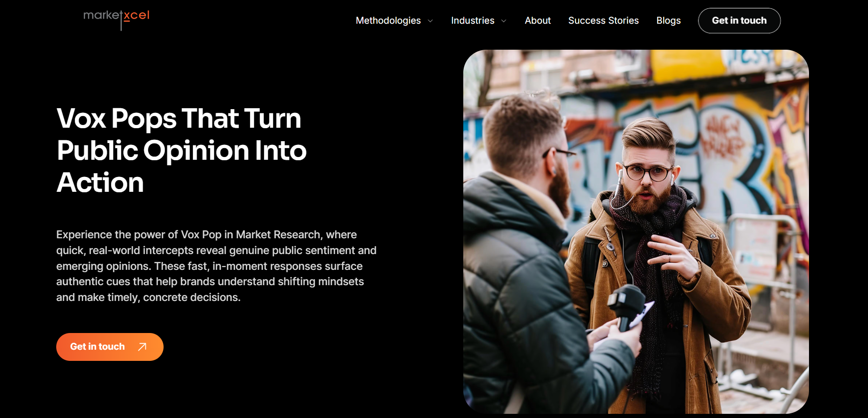Click the diagonal arrow icon on the orange button
868x418 pixels.
pos(142,346)
